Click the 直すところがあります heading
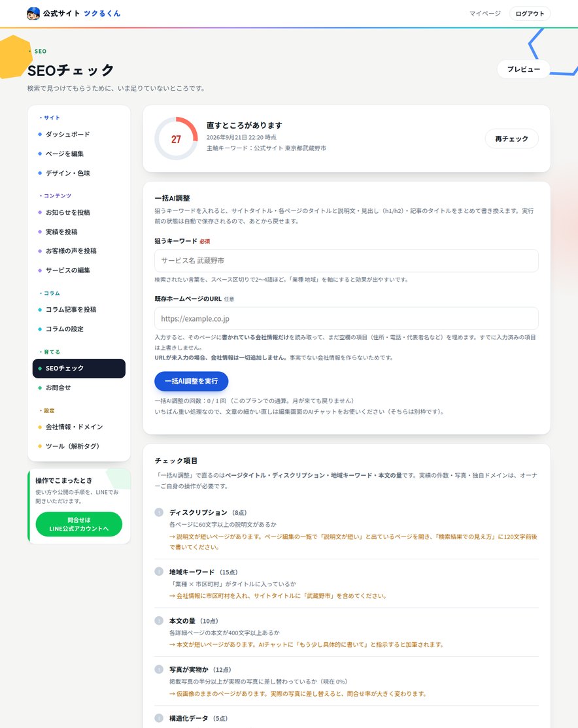This screenshot has width=578, height=728. (245, 125)
